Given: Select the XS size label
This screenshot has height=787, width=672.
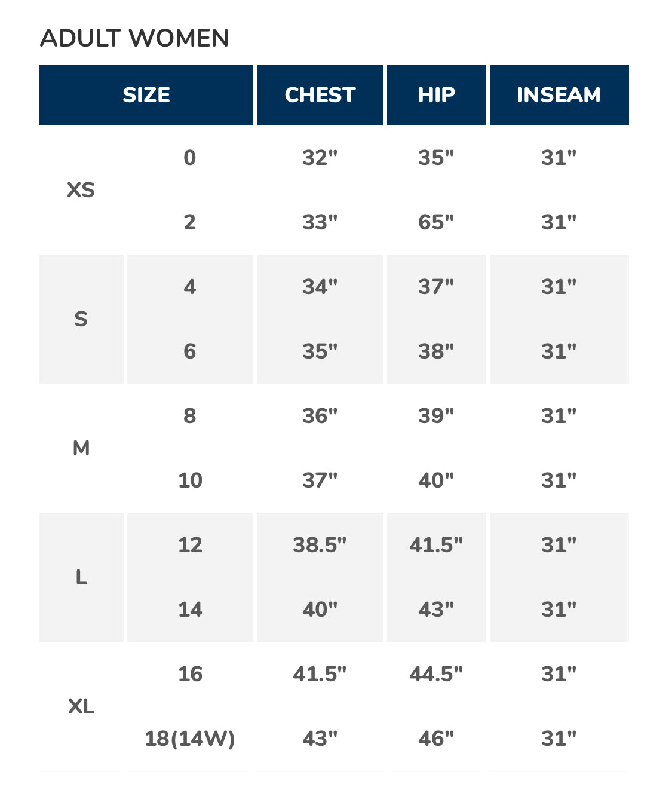Looking at the screenshot, I should [81, 190].
